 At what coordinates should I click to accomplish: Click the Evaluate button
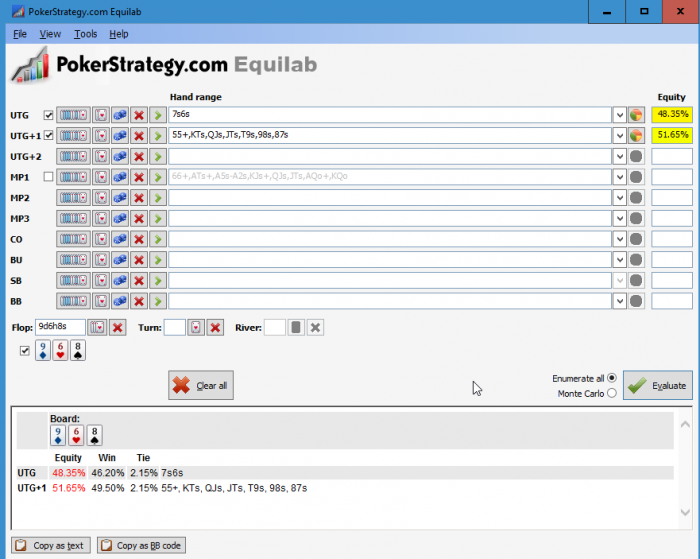[x=658, y=385]
